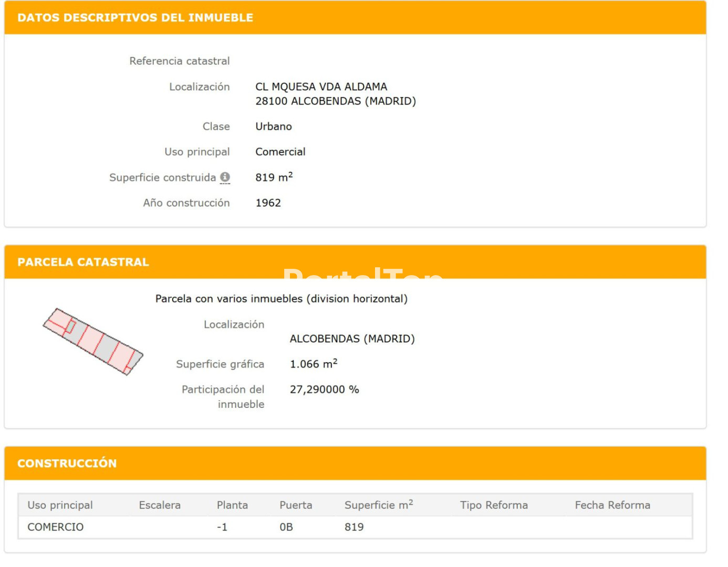Click the 27,290000 % participation value
728x567 pixels.
324,390
